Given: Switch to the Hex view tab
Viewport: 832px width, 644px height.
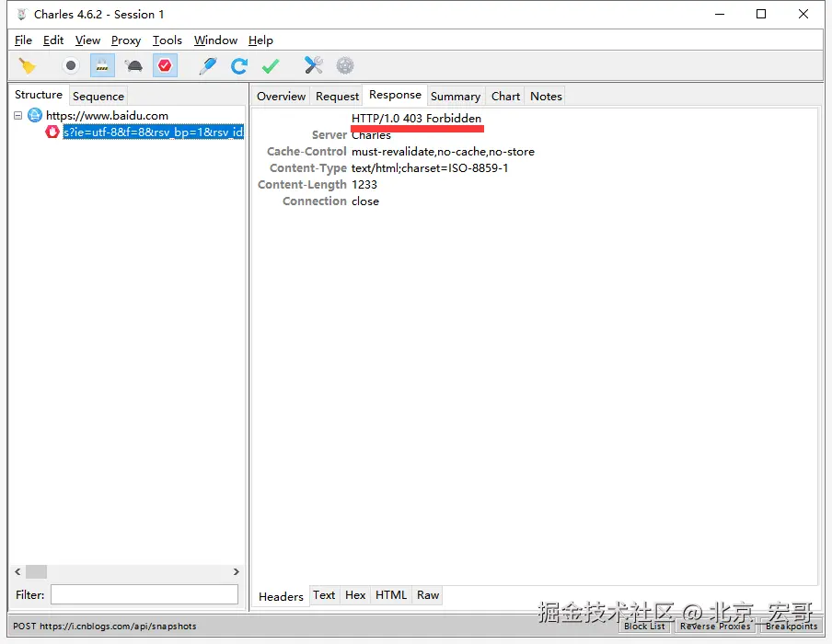Looking at the screenshot, I should pyautogui.click(x=355, y=595).
